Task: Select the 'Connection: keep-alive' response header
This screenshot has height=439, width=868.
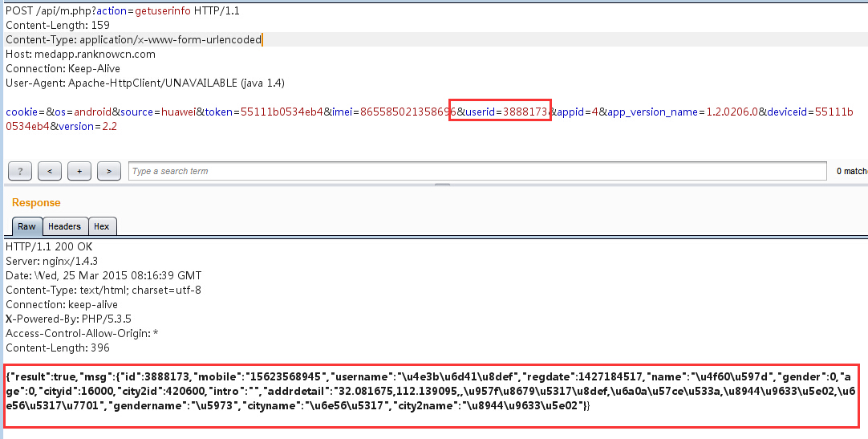Action: (x=62, y=304)
